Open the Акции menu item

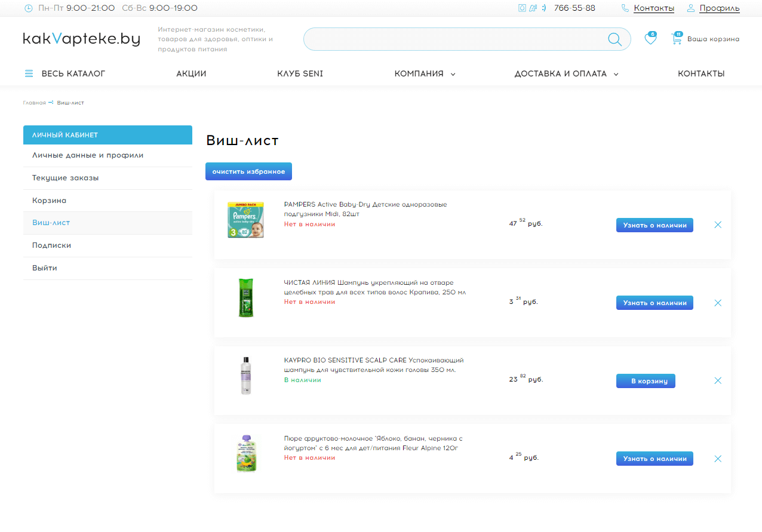click(x=191, y=74)
